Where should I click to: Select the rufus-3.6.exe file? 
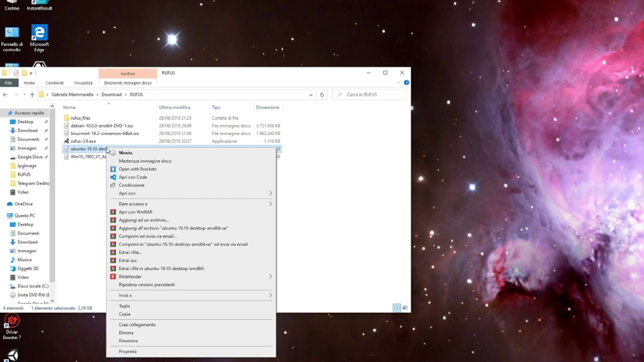pyautogui.click(x=83, y=141)
